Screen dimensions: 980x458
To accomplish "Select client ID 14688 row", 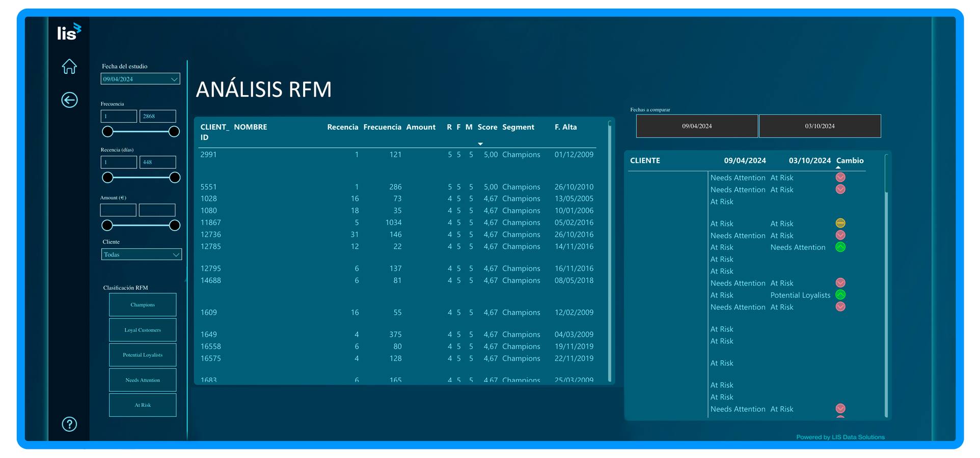I will (397, 280).
